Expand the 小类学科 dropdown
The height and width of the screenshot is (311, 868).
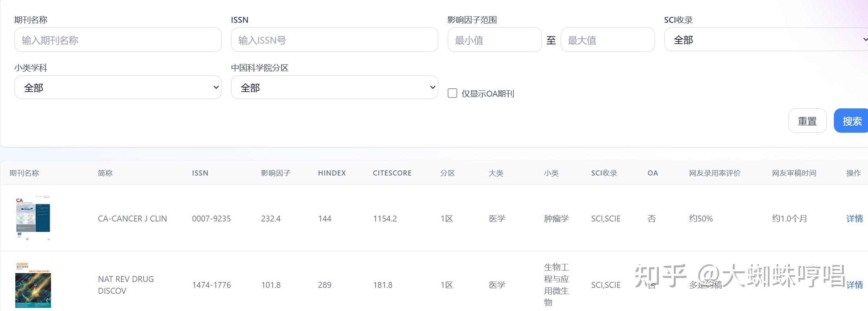click(118, 88)
